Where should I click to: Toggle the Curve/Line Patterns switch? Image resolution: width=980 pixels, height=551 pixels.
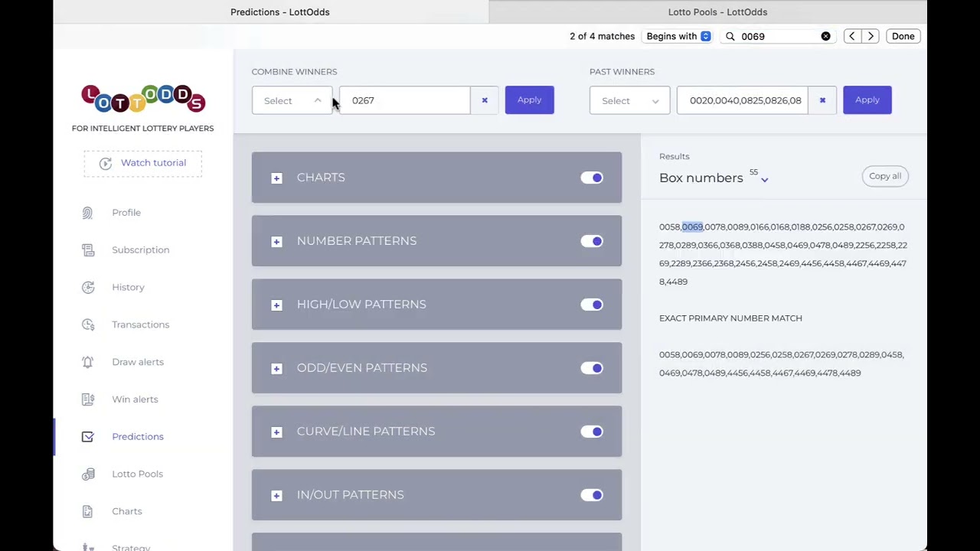(x=592, y=432)
